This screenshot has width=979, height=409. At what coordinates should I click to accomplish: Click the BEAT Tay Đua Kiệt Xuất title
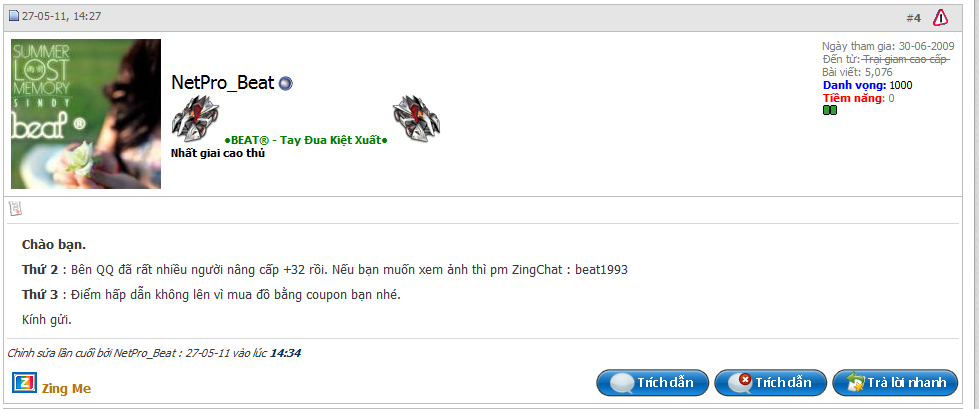(x=306, y=140)
